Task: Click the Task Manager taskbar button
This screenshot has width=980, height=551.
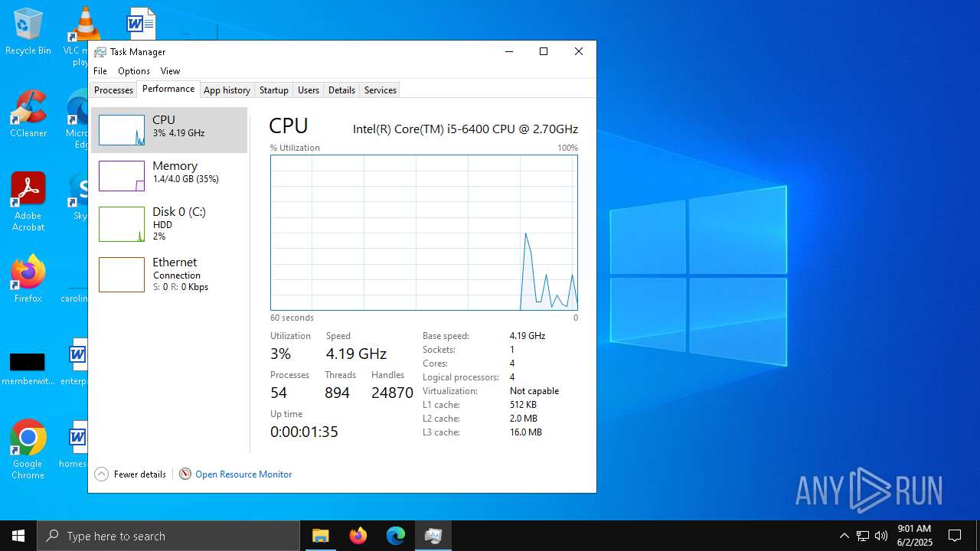Action: click(433, 536)
